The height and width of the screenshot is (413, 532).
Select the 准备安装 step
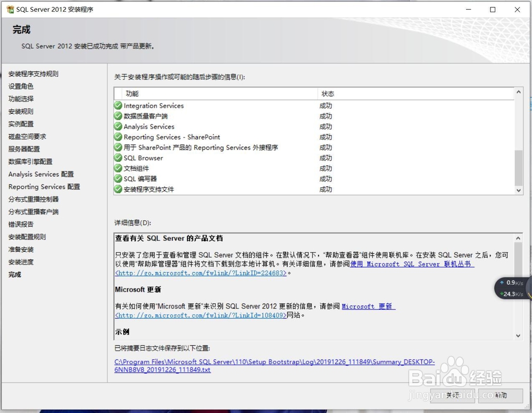(x=21, y=250)
